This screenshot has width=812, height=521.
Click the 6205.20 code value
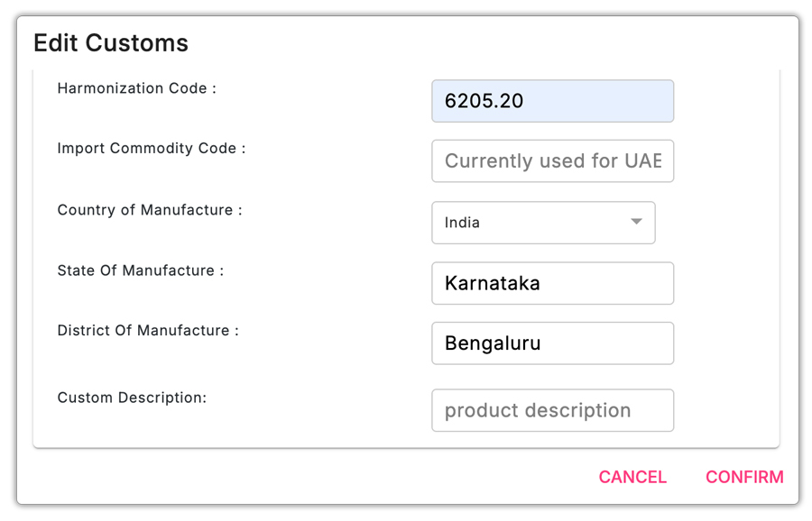click(484, 101)
